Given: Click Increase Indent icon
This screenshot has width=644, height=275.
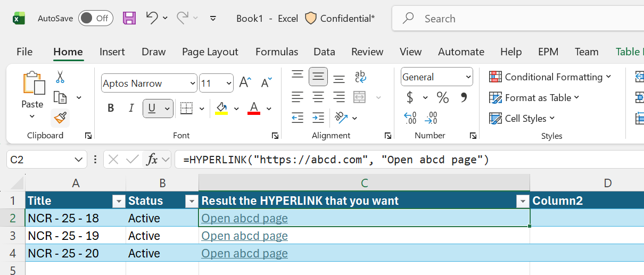Looking at the screenshot, I should pyautogui.click(x=318, y=118).
